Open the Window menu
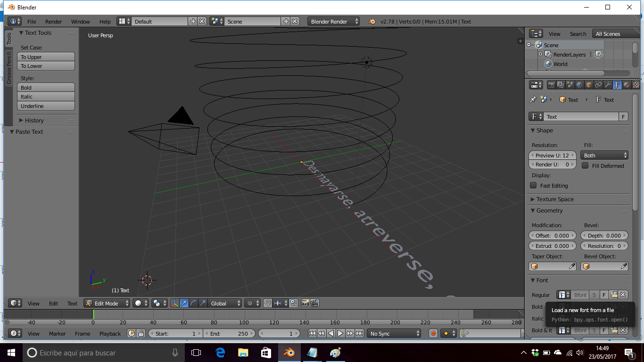The image size is (644, 362). pos(81,21)
